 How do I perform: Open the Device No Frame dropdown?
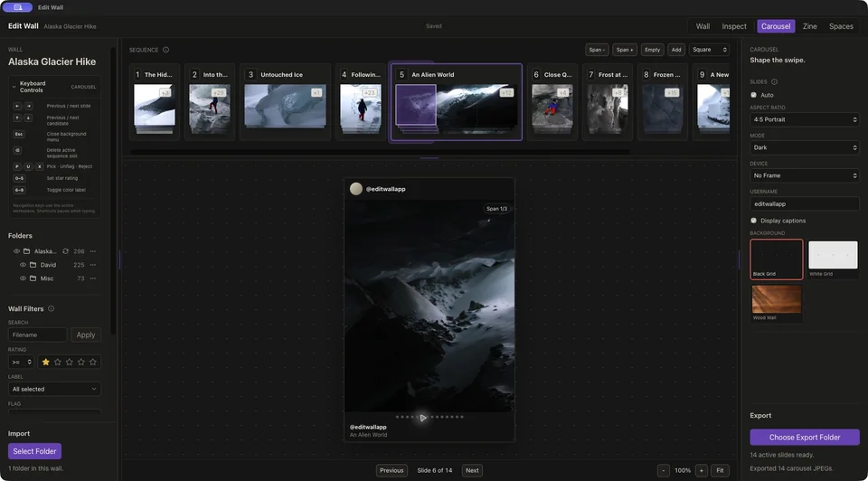tap(805, 175)
